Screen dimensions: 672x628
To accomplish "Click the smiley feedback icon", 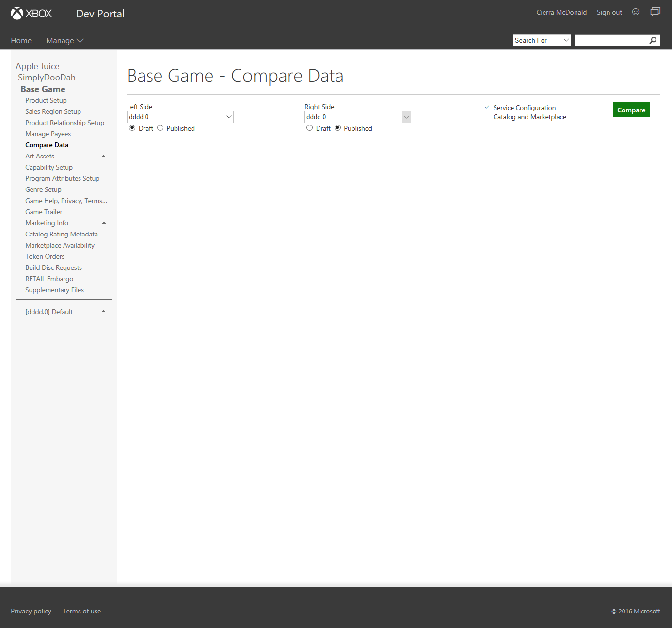I will click(x=636, y=12).
